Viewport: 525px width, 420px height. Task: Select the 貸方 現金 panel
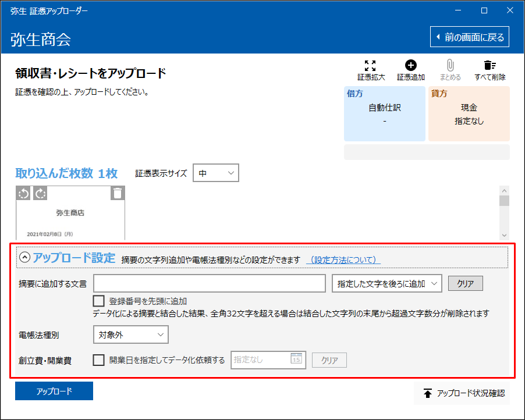(469, 114)
